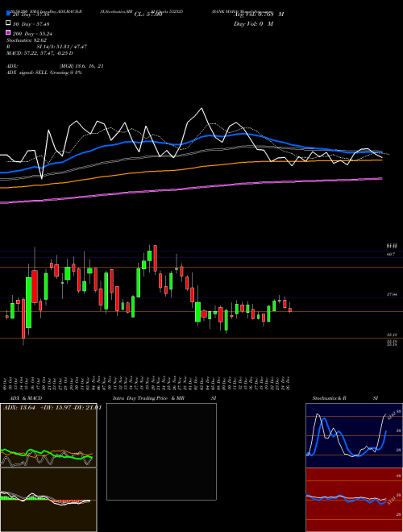
Task: Click the white 50 Day EMA legend swatch
Action: tap(8, 23)
